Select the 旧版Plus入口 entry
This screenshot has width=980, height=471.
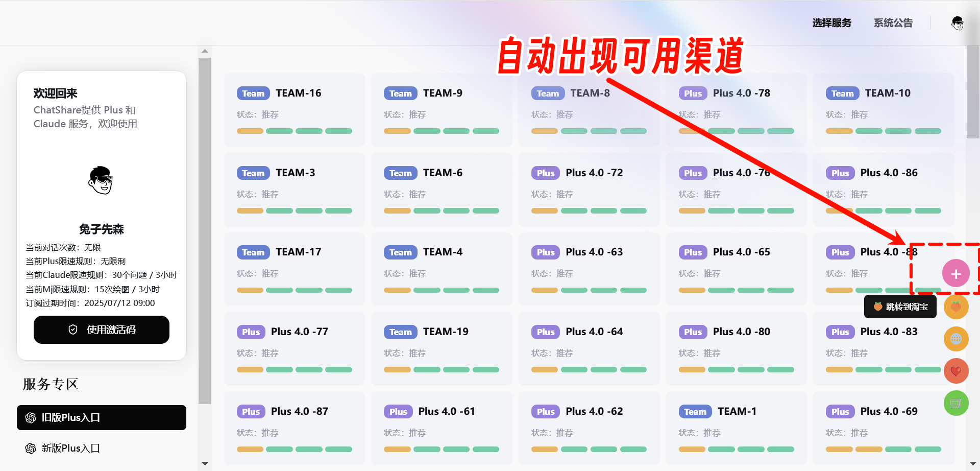(102, 417)
